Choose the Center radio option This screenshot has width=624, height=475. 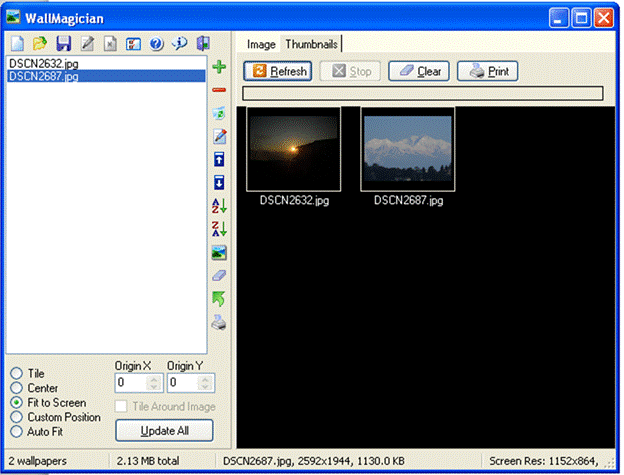point(16,388)
